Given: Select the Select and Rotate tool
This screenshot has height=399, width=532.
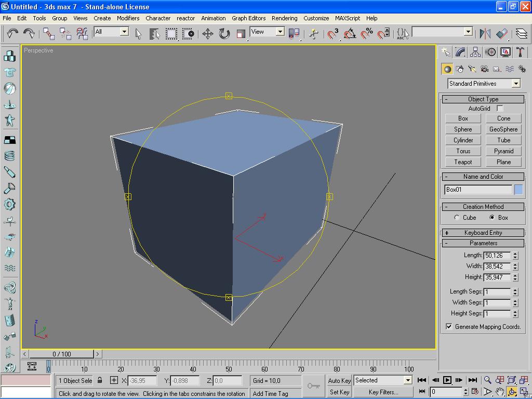Looking at the screenshot, I should click(x=223, y=32).
